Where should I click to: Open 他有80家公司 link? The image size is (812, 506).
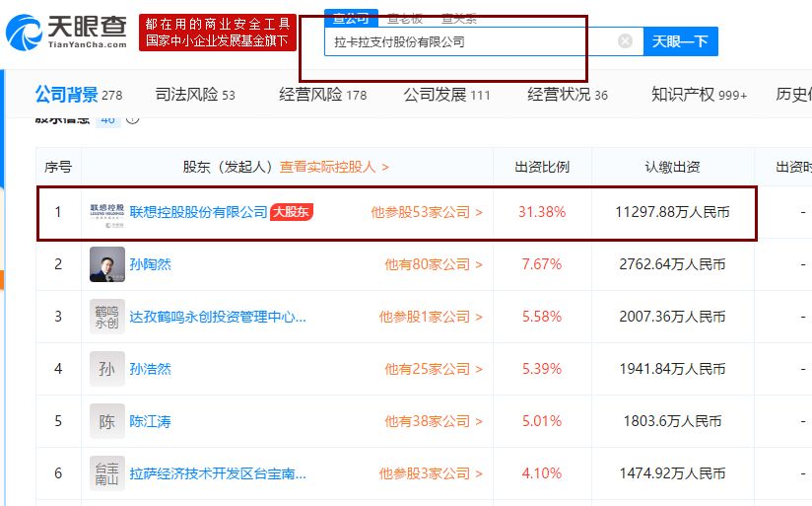point(434,264)
